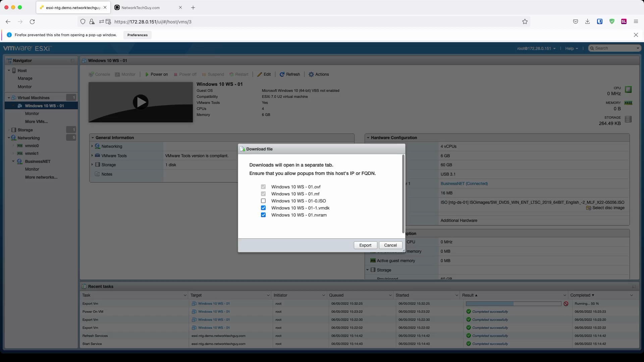Uncheck the Windows 10 WS - 01.nvram checkbox
The width and height of the screenshot is (644, 362).
(263, 215)
